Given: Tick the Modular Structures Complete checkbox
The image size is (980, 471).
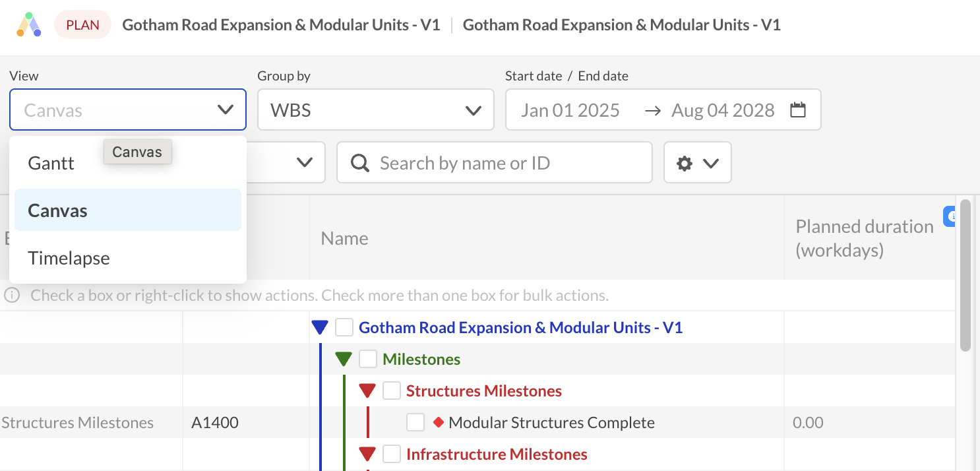Looking at the screenshot, I should pyautogui.click(x=415, y=422).
